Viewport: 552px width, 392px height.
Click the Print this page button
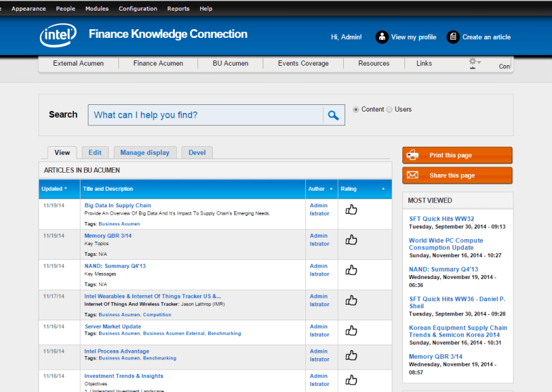click(x=458, y=155)
